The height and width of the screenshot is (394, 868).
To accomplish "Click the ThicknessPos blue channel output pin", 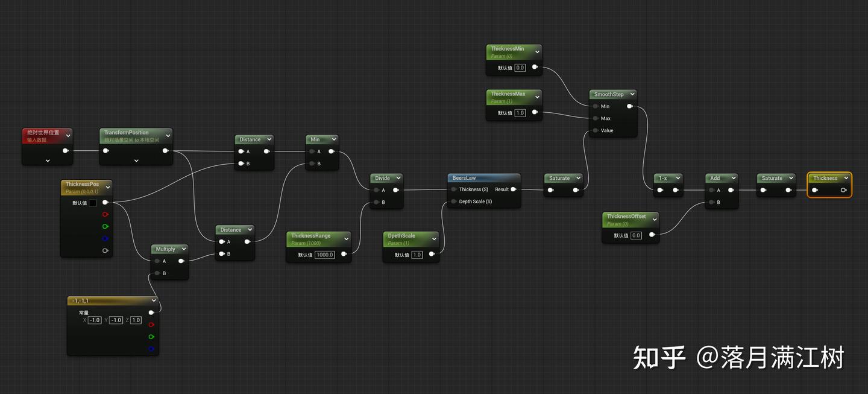I will pos(105,238).
